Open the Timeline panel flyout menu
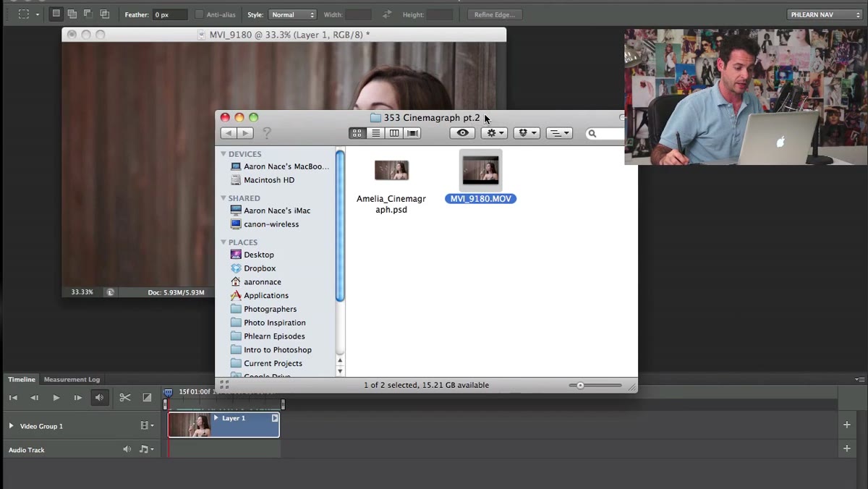This screenshot has height=489, width=868. point(859,379)
